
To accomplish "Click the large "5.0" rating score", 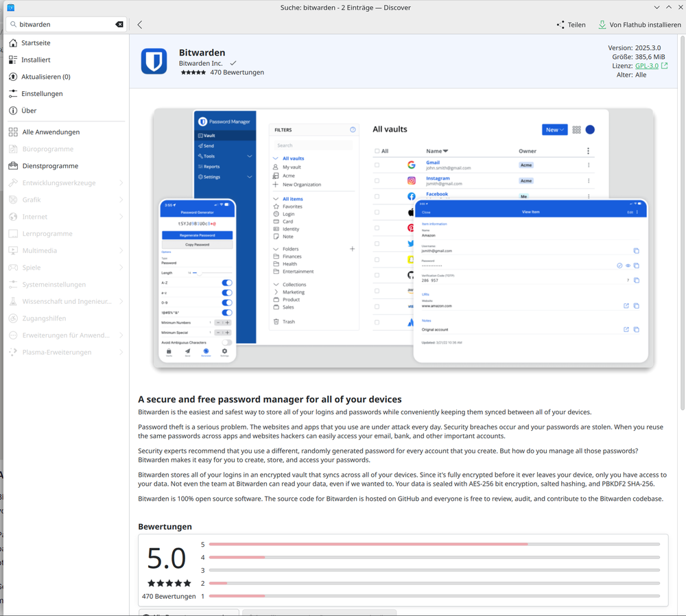I will [x=166, y=558].
